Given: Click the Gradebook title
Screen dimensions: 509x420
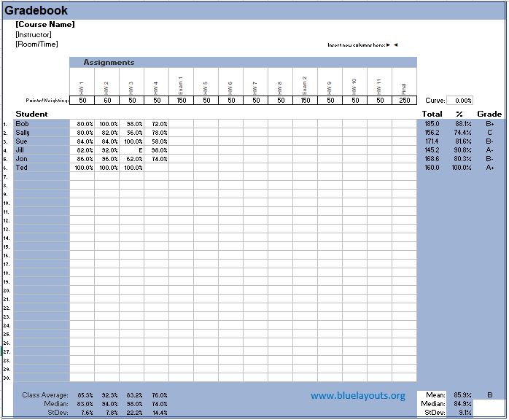Looking at the screenshot, I should 36,10.
